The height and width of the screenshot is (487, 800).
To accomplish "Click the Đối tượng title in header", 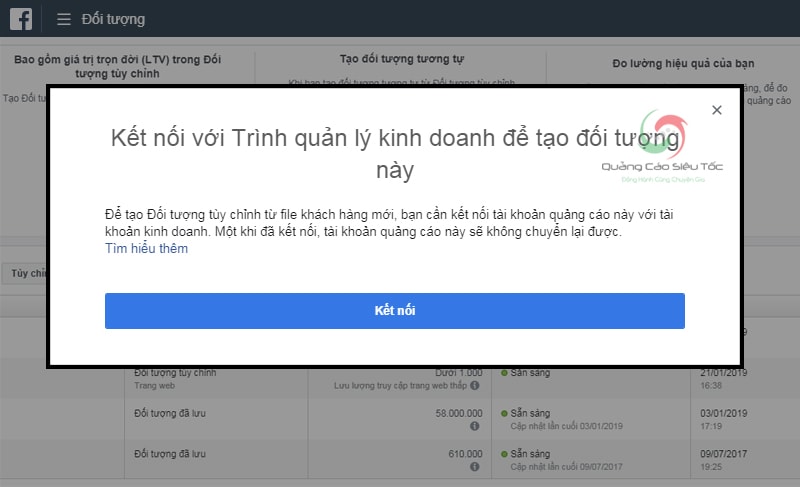I will click(x=113, y=19).
